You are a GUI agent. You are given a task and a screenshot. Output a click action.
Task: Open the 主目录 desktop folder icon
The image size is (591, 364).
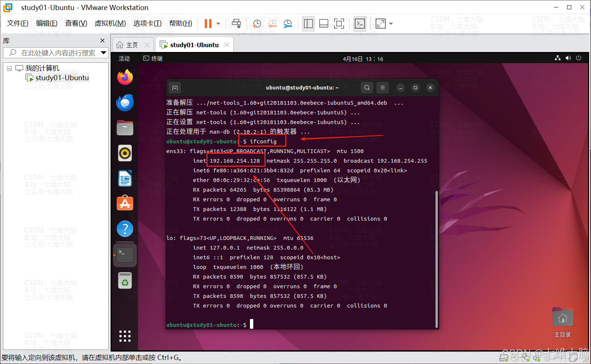click(562, 322)
